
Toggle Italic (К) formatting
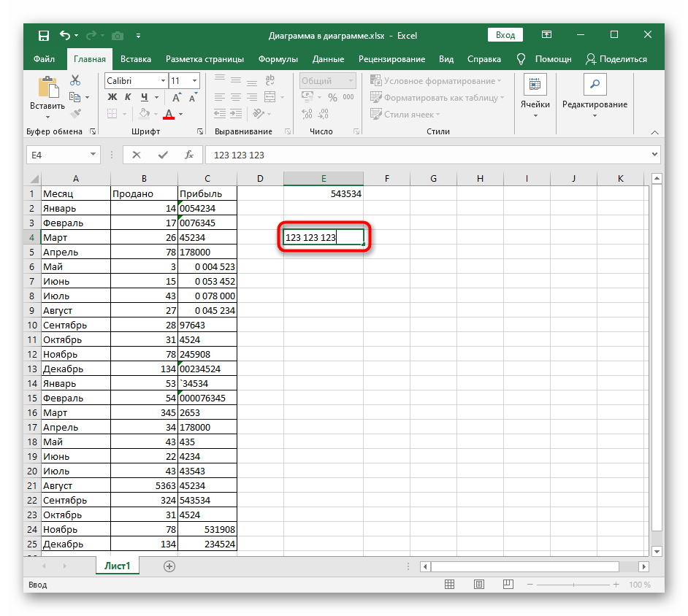point(128,97)
